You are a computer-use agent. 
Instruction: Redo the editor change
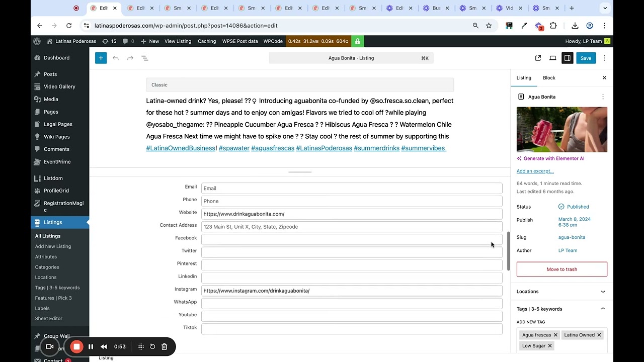click(130, 58)
